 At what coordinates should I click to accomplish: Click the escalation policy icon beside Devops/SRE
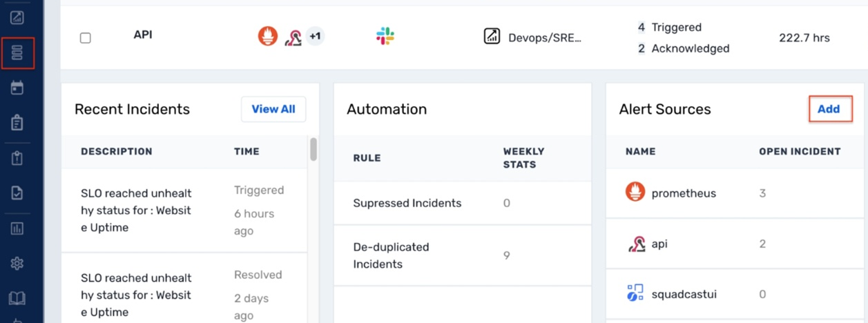(492, 37)
